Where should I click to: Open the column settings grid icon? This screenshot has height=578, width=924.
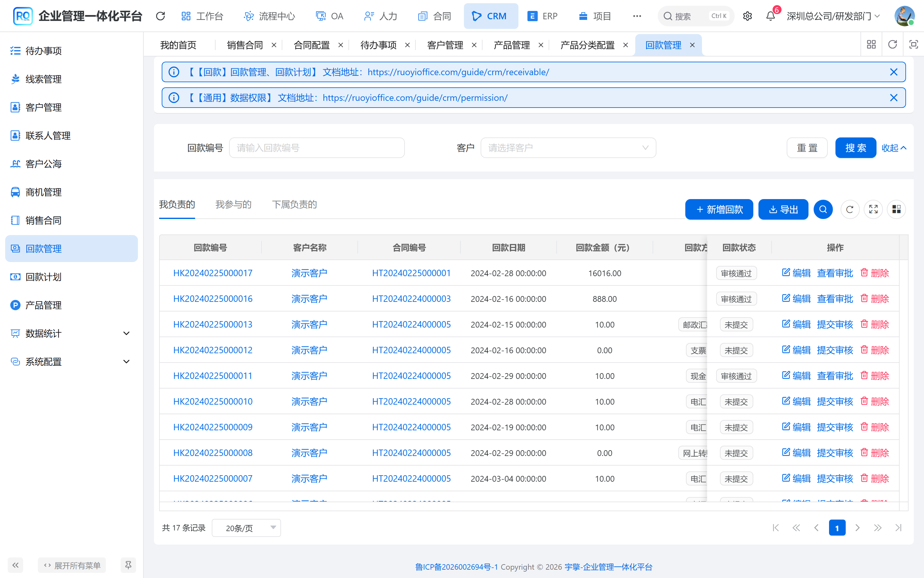click(896, 209)
